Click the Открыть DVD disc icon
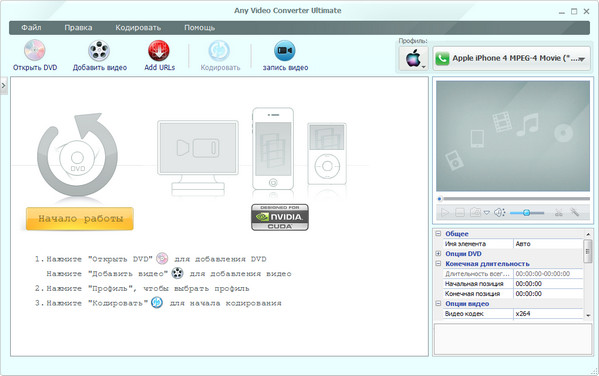 [35, 50]
